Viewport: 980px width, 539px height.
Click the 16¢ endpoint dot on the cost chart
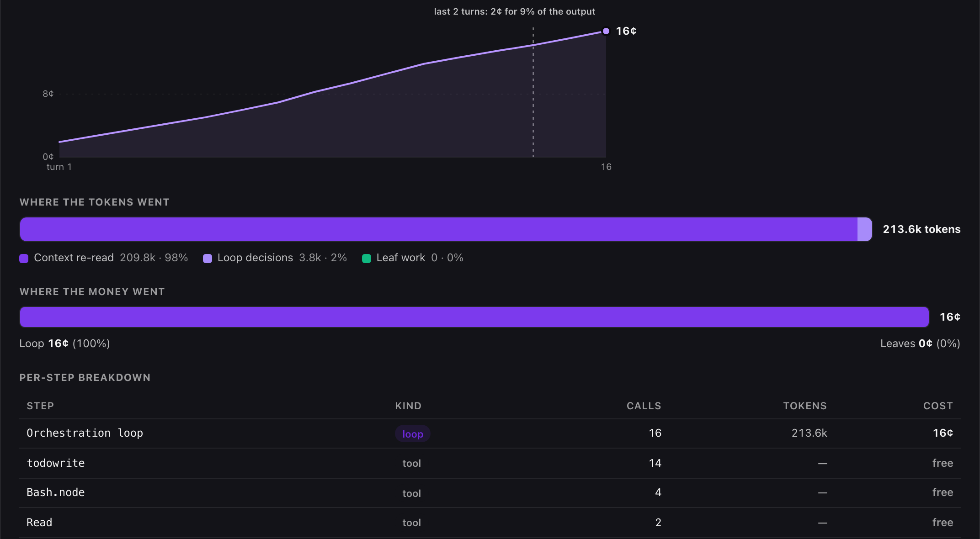(x=606, y=31)
